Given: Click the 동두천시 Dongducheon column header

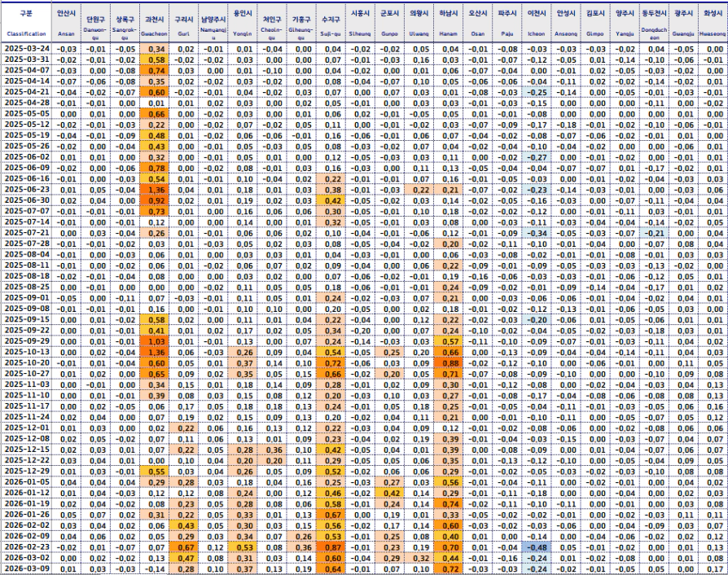Looking at the screenshot, I should click(654, 22).
